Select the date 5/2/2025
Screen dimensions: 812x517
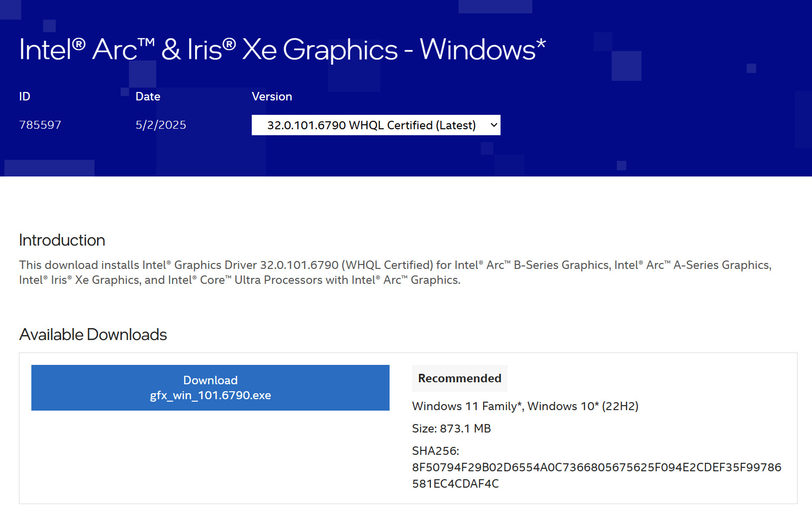pyautogui.click(x=161, y=125)
